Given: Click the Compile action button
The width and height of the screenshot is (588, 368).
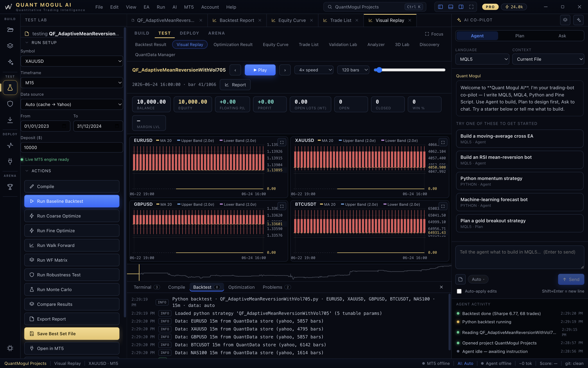Looking at the screenshot, I should click(x=72, y=186).
